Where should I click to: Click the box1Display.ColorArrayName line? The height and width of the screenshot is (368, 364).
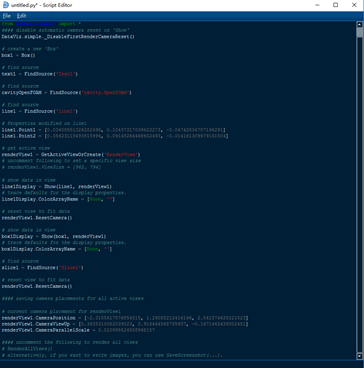pyautogui.click(x=57, y=249)
